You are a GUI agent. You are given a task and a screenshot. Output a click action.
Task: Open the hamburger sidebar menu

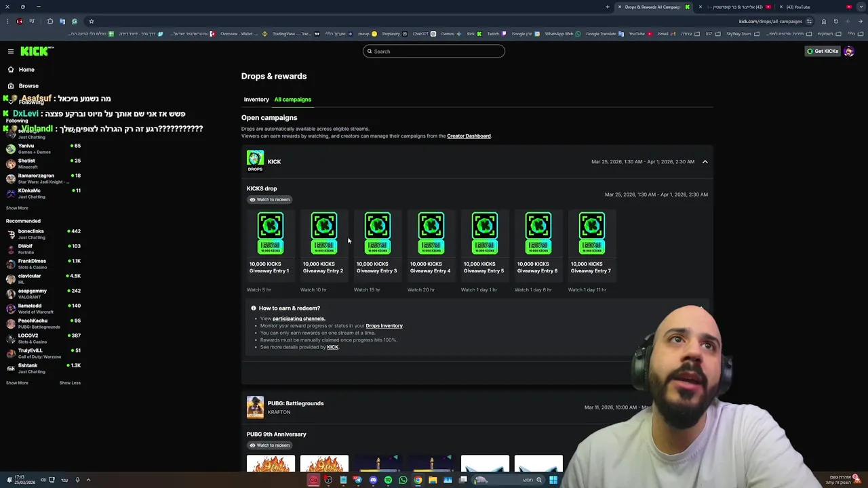11,52
